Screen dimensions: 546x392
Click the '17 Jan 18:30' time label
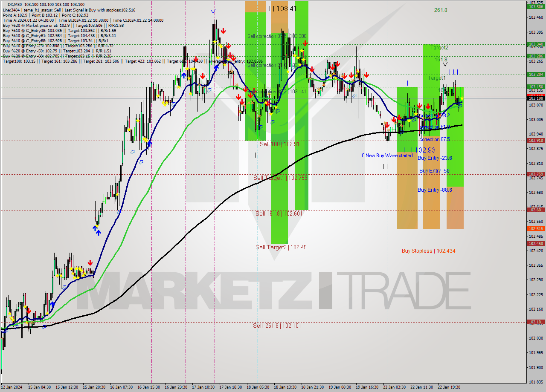(x=230, y=387)
